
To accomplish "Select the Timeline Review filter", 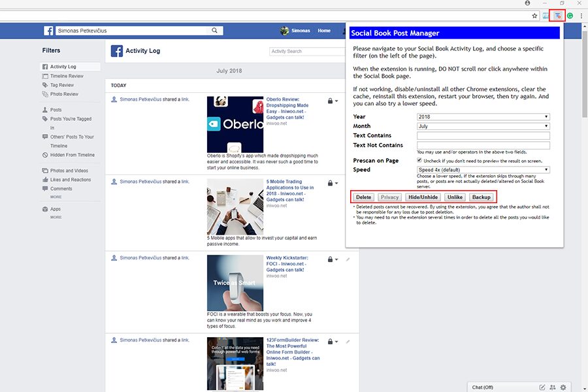I will 67,76.
